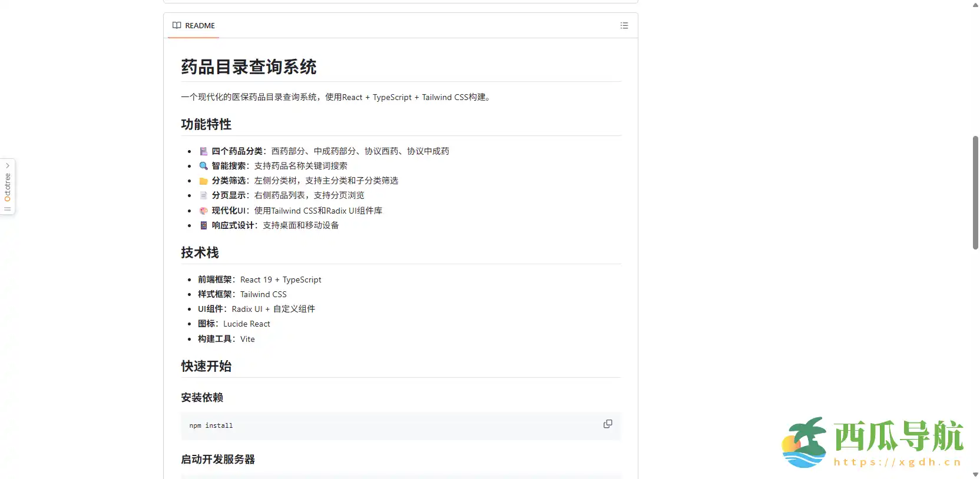Click the 西瓜导航 watermark logo
The image size is (980, 479).
click(873, 443)
